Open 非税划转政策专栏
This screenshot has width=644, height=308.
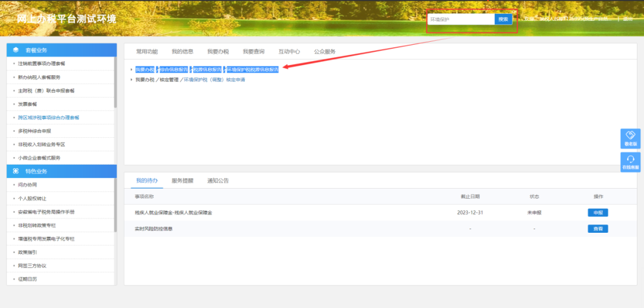(37, 226)
